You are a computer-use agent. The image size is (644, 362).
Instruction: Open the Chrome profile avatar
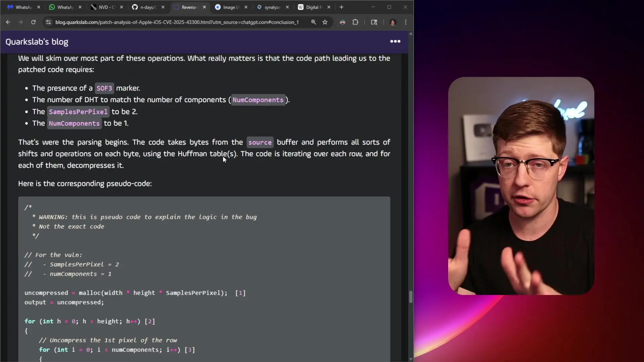tap(393, 22)
